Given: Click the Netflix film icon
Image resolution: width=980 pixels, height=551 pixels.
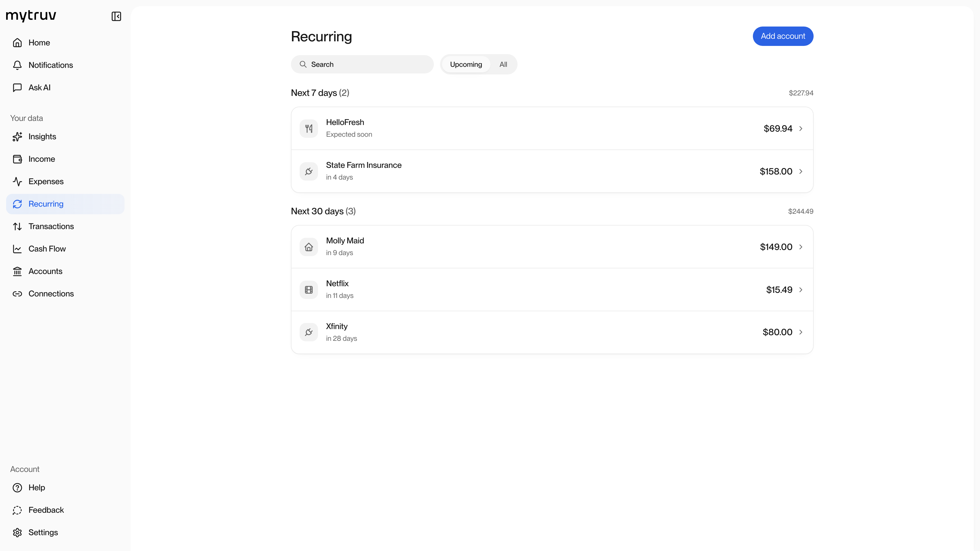Looking at the screenshot, I should (x=309, y=290).
